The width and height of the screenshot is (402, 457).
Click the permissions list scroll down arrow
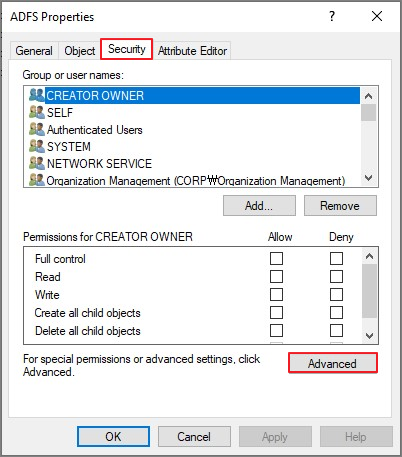coord(369,335)
